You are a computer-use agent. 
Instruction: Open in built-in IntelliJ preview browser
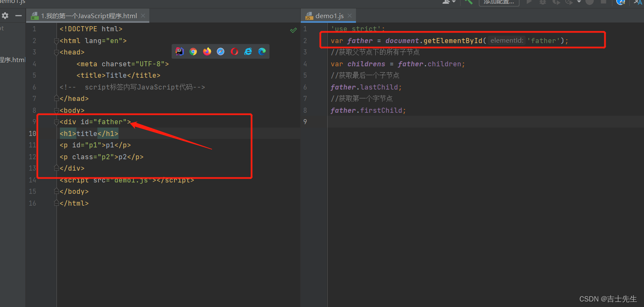[180, 52]
